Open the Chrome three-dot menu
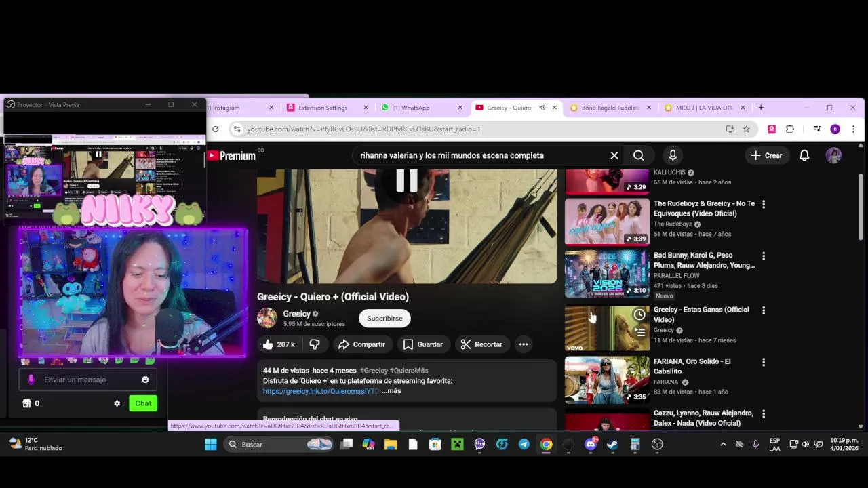The image size is (868, 488). (x=853, y=129)
